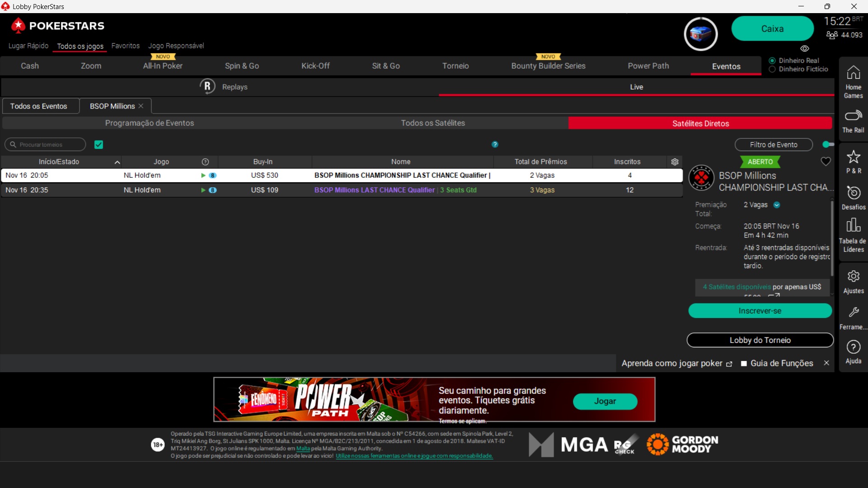This screenshot has height=488, width=868.
Task: Open the Cash games tab
Action: [x=30, y=66]
